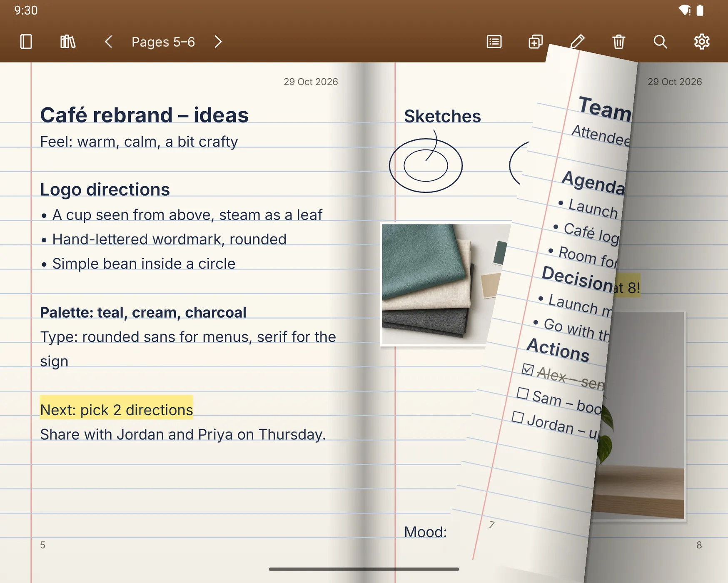The image size is (728, 583).
Task: Select the "A cup seen from above" bullet
Action: [x=182, y=215]
